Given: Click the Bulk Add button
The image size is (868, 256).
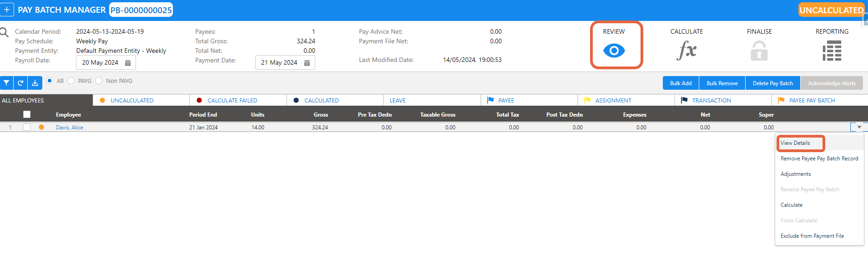Looking at the screenshot, I should click(681, 83).
